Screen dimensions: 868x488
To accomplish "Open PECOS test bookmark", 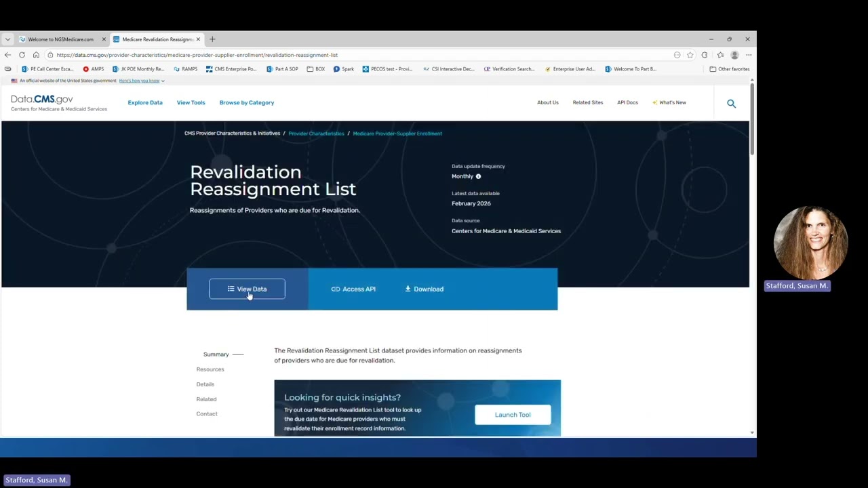I will [x=387, y=69].
